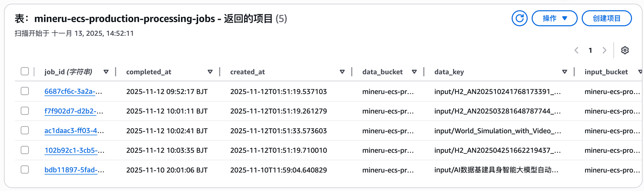Open job link 102b92c1-3cb5
This screenshot has height=191, width=644.
pos(74,150)
